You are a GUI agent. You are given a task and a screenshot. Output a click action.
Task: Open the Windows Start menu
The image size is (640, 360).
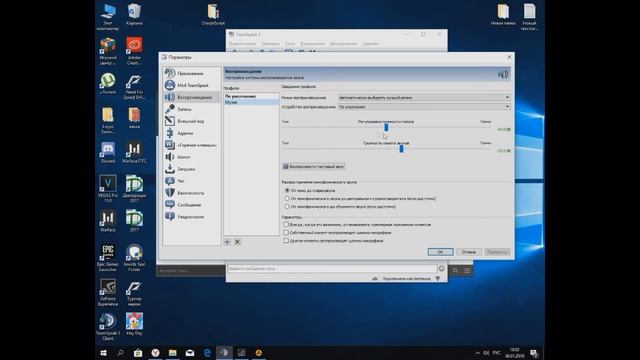[104, 353]
